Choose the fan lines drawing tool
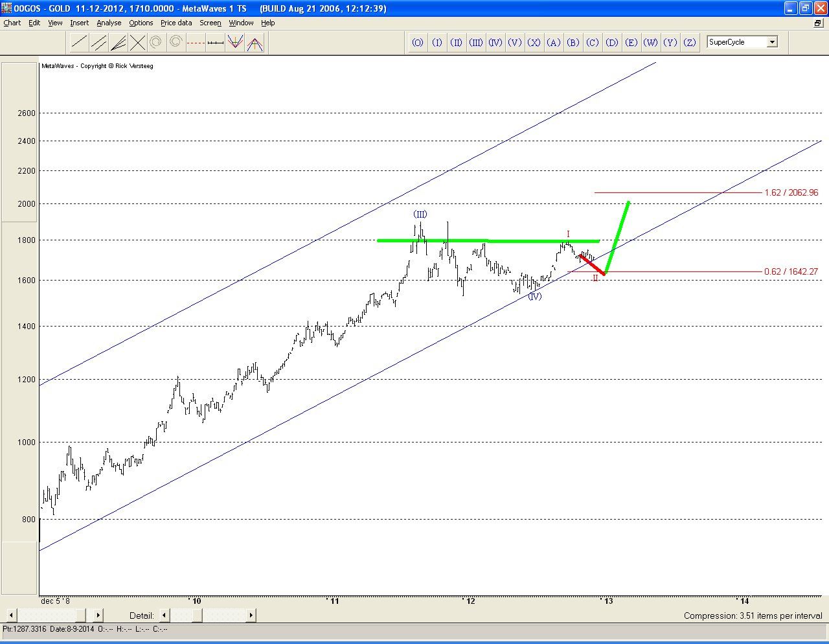829x644 pixels. [118, 43]
